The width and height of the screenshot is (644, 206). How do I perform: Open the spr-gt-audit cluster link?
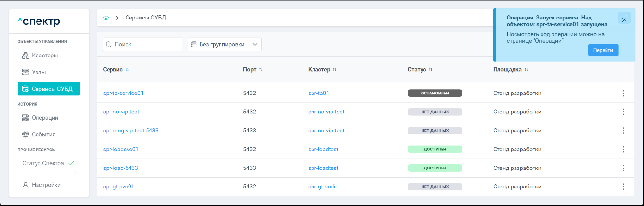pos(322,187)
